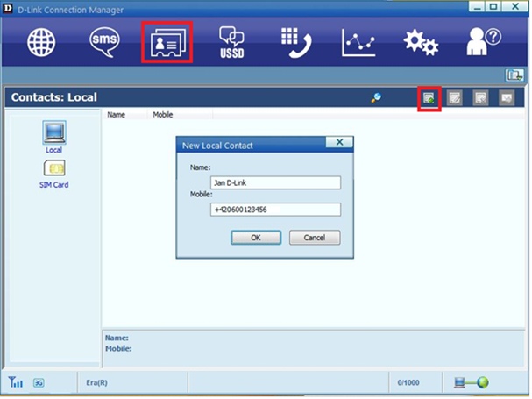Image resolution: width=532 pixels, height=399 pixels.
Task: Click the 0/1000 contacts counter
Action: 408,382
